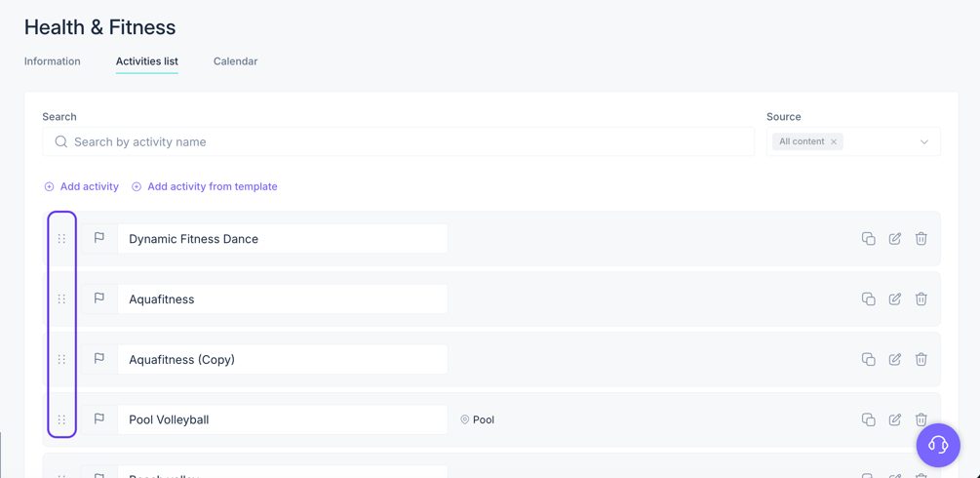Image resolution: width=980 pixels, height=478 pixels.
Task: Open the Calendar tab
Action: (236, 61)
